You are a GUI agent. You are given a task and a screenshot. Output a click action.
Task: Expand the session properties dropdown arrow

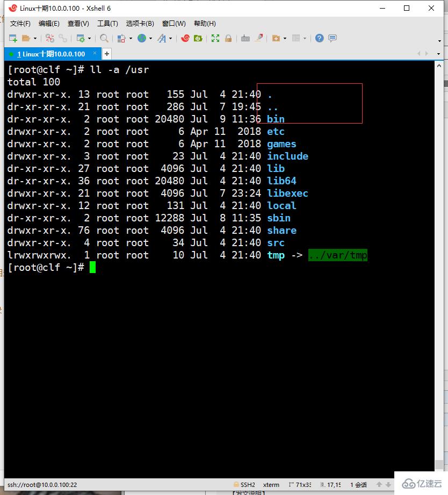click(x=89, y=39)
